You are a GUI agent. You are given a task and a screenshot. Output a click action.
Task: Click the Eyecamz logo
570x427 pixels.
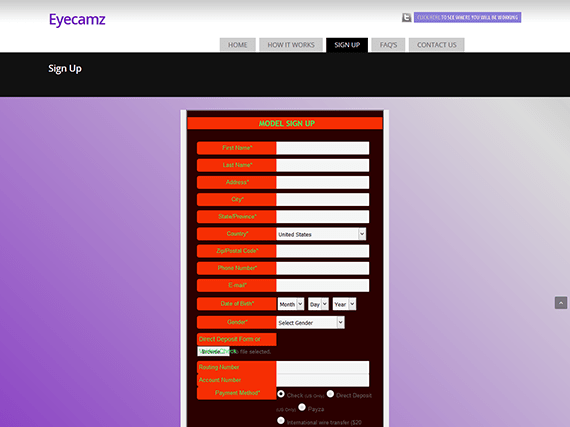click(x=77, y=19)
